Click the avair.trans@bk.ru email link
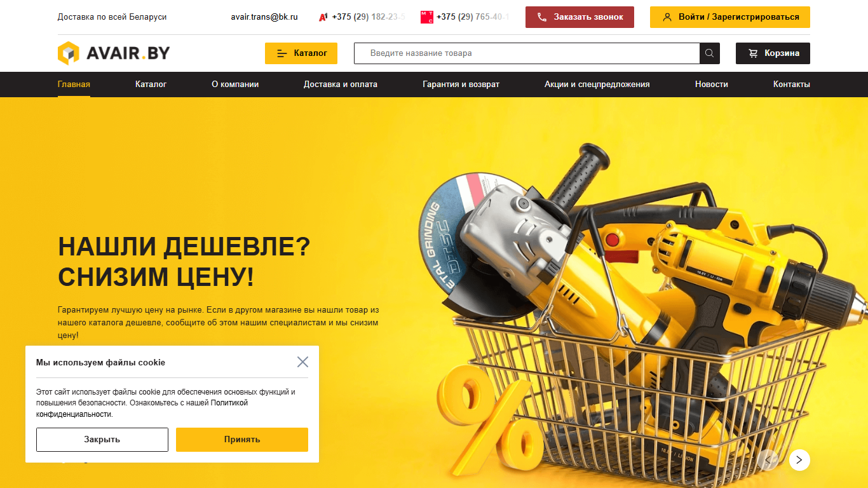The width and height of the screenshot is (868, 488). [x=264, y=17]
